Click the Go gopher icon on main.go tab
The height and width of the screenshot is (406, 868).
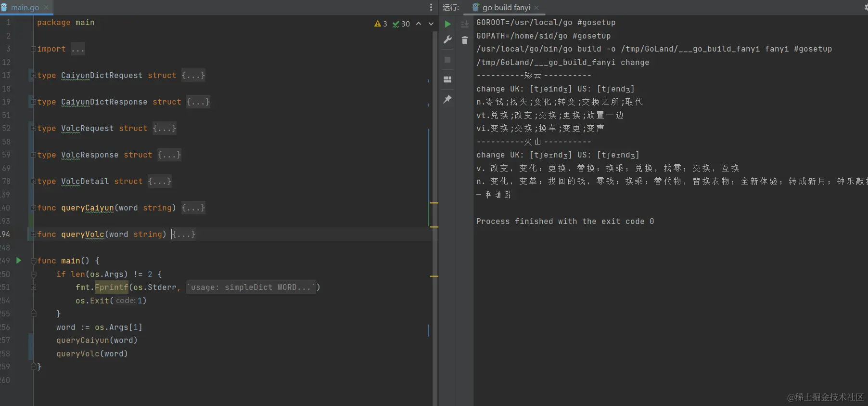(4, 7)
